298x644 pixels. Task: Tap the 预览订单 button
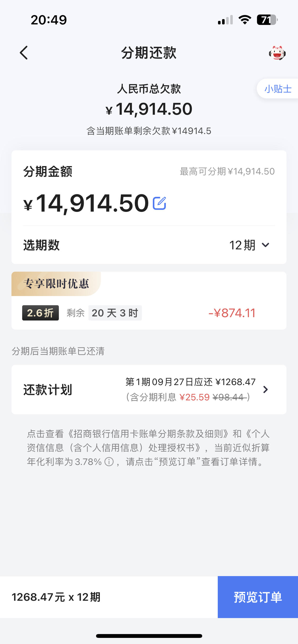[x=258, y=597]
